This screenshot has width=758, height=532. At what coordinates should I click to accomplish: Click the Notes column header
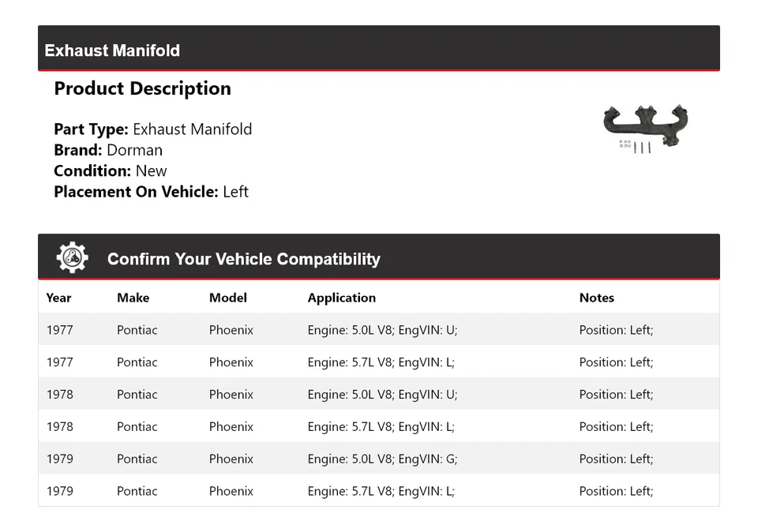(596, 298)
